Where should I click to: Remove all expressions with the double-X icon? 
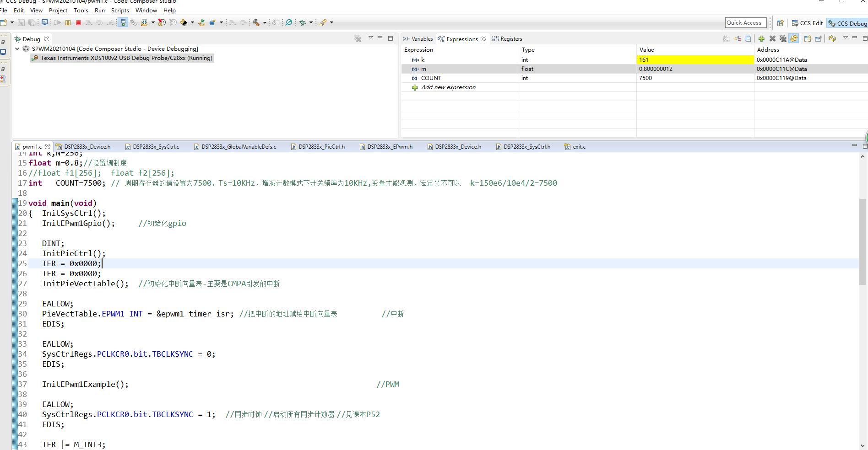pos(782,39)
